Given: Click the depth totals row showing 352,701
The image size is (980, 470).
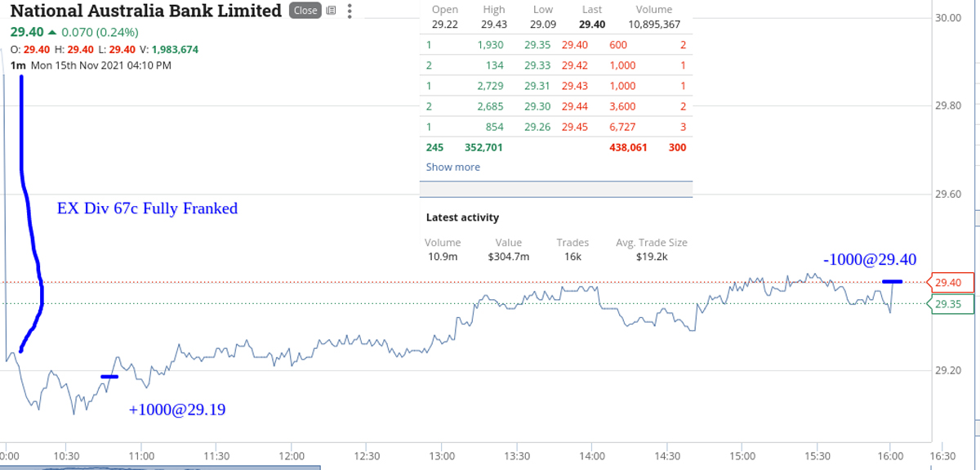Looking at the screenshot, I should [x=557, y=148].
